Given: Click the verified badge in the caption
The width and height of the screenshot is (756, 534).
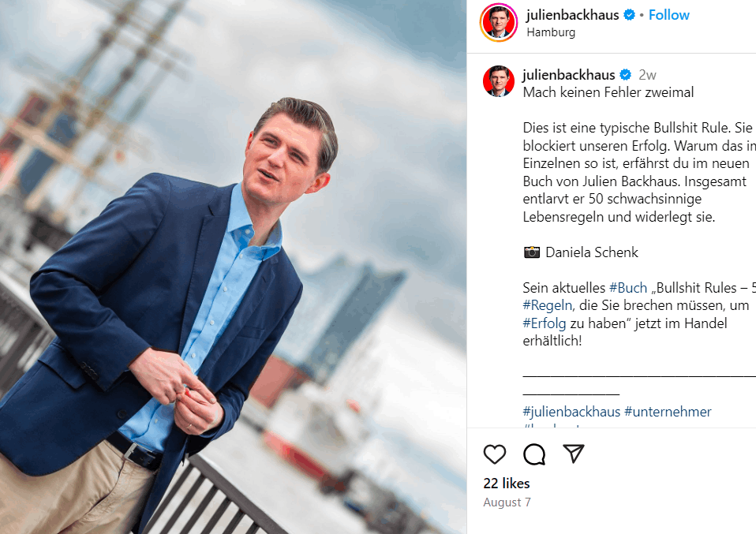Looking at the screenshot, I should coord(625,75).
